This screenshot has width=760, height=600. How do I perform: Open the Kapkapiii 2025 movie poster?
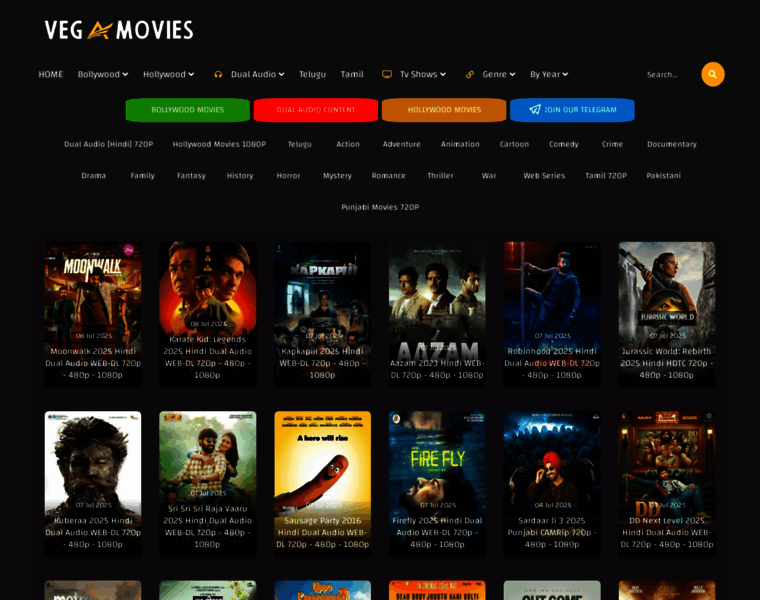322,314
